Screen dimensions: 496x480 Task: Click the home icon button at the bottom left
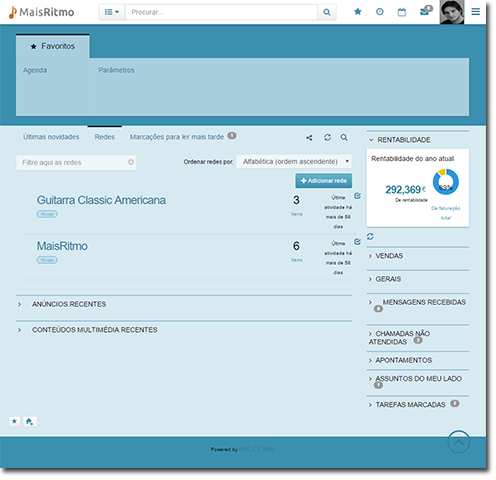(30, 421)
